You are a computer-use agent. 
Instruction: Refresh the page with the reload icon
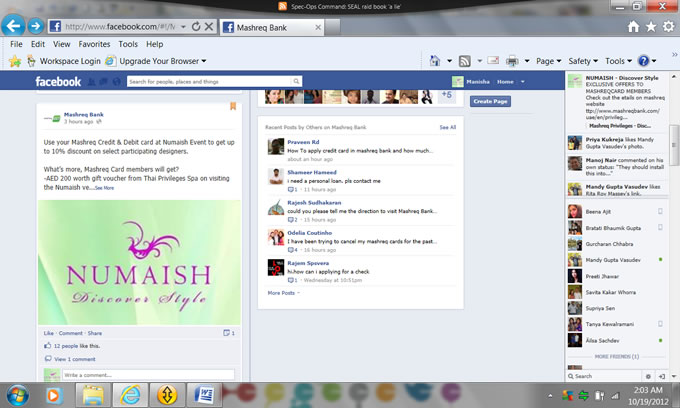(x=196, y=26)
